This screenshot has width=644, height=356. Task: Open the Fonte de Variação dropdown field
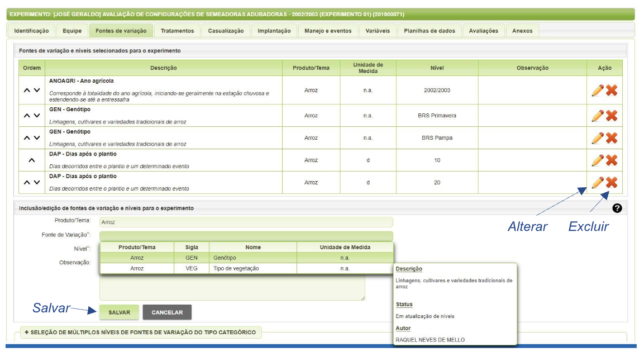[x=246, y=235]
